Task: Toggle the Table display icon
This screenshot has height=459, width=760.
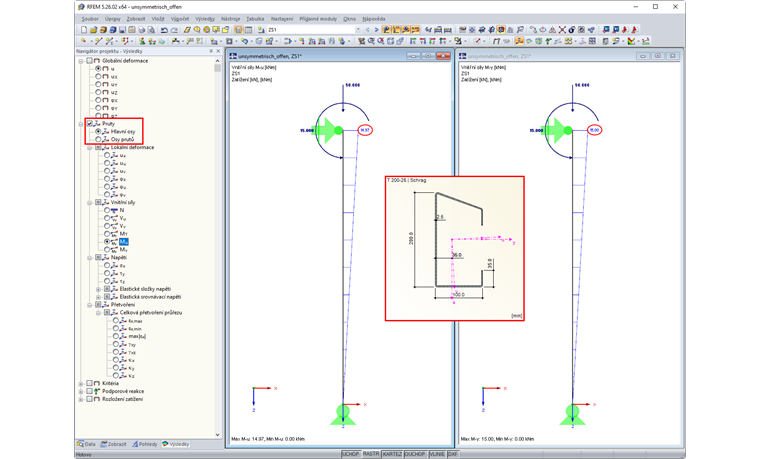Action: click(248, 30)
